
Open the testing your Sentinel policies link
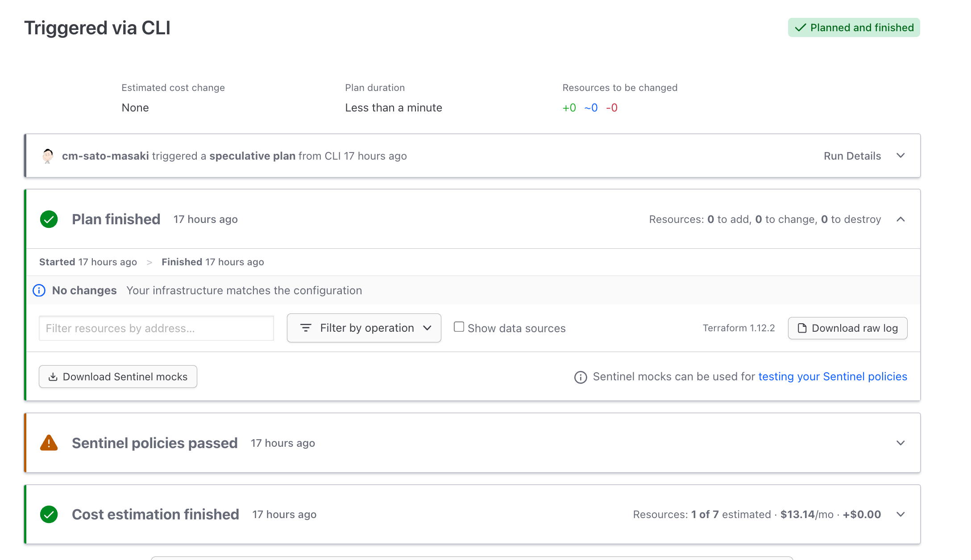833,377
